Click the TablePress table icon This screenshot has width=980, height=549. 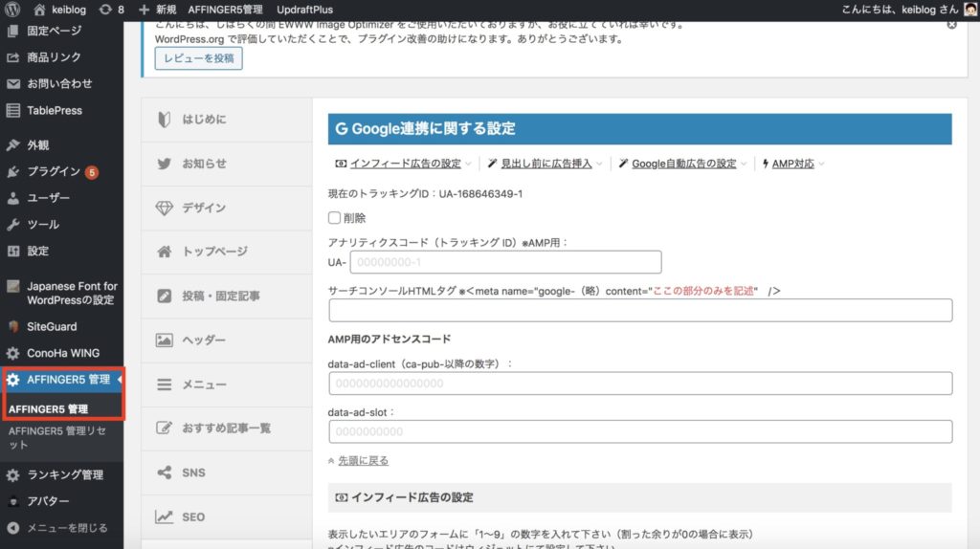(x=13, y=111)
